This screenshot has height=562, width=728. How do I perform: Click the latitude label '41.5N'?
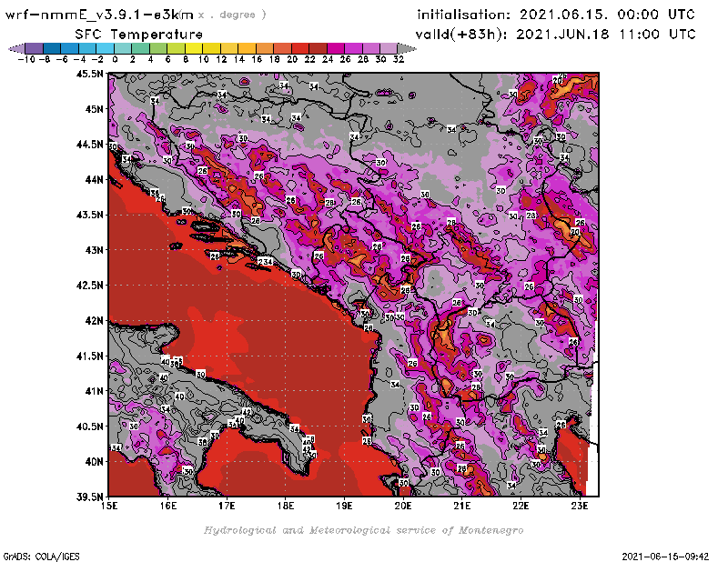pyautogui.click(x=89, y=356)
